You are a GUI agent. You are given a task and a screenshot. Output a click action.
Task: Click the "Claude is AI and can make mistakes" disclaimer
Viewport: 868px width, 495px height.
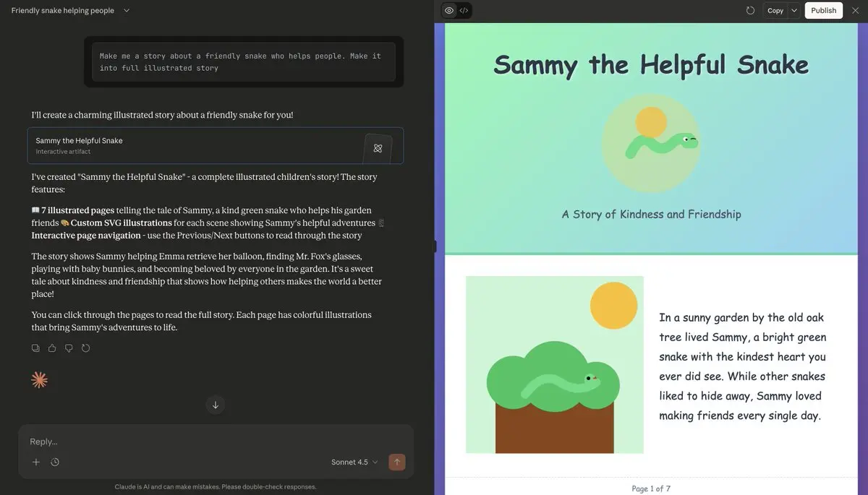click(216, 486)
